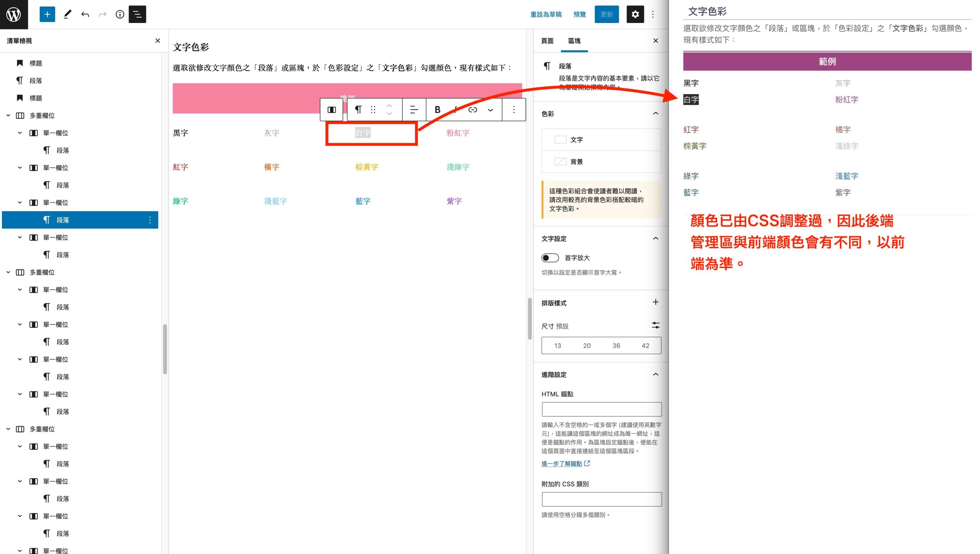Screen dimensions: 980x554
Task: Select font size 13
Action: click(557, 346)
